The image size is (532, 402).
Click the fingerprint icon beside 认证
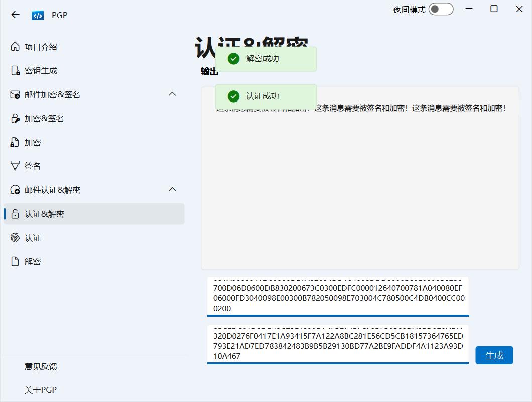coord(15,238)
